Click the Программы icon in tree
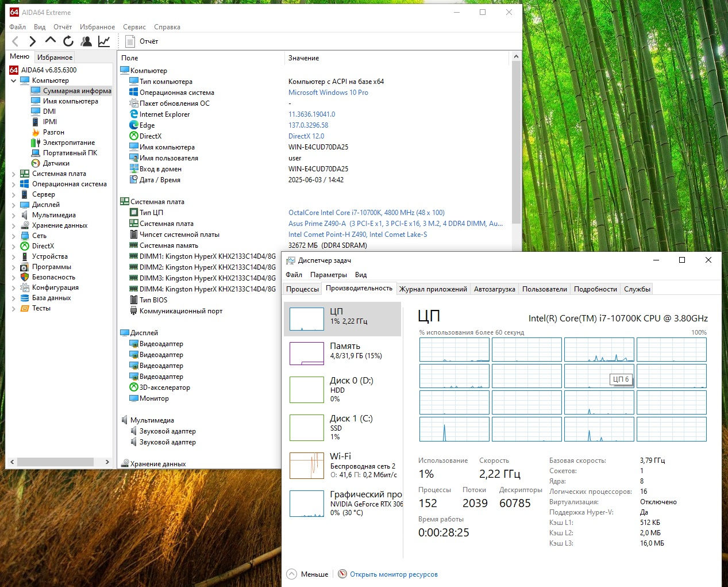The image size is (728, 587). 25,267
